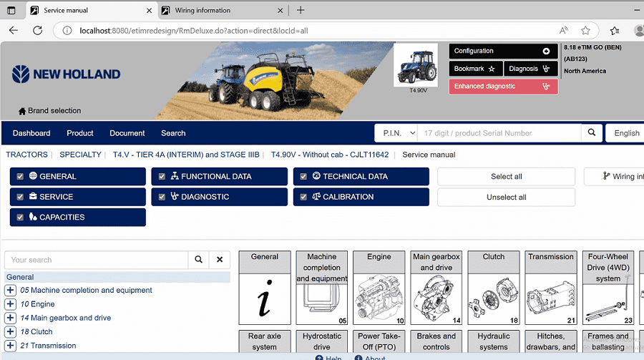The image size is (644, 360).
Task: Clear the tree search with X icon
Action: point(220,260)
